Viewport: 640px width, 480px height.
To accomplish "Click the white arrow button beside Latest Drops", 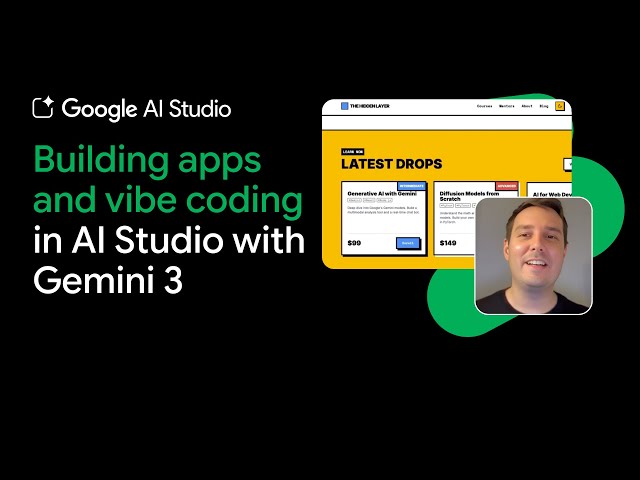I will coord(568,164).
